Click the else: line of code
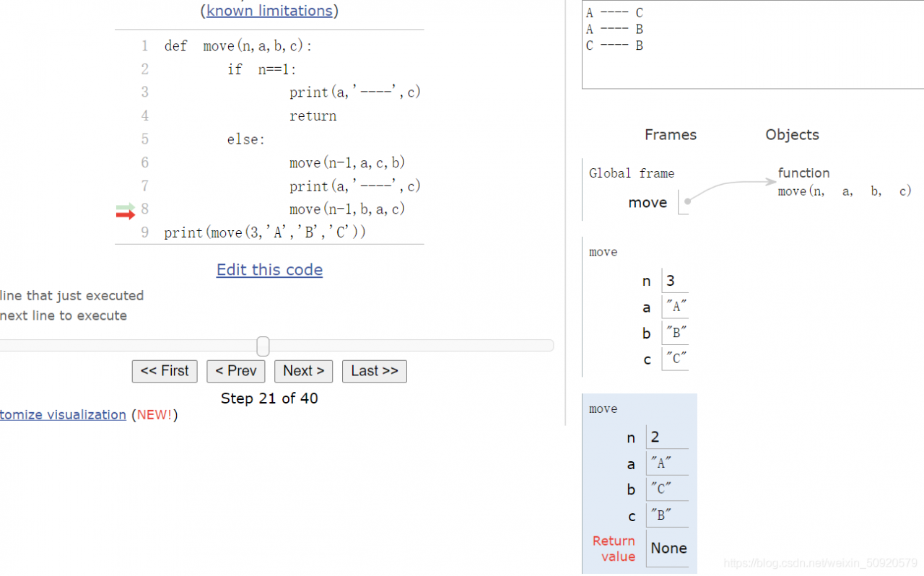Image resolution: width=924 pixels, height=576 pixels. click(246, 139)
